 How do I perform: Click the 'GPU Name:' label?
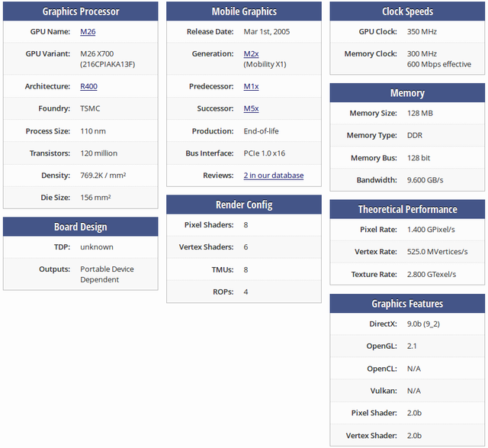pos(50,32)
